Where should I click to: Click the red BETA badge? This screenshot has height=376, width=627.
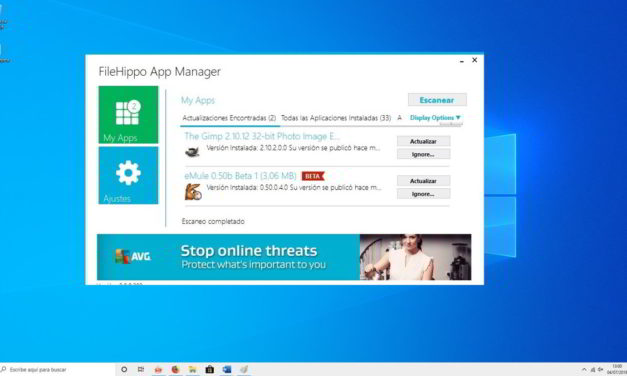[313, 176]
